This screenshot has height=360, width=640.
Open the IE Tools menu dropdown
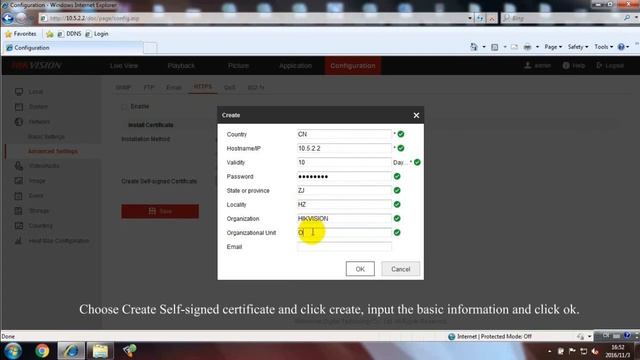coord(604,47)
